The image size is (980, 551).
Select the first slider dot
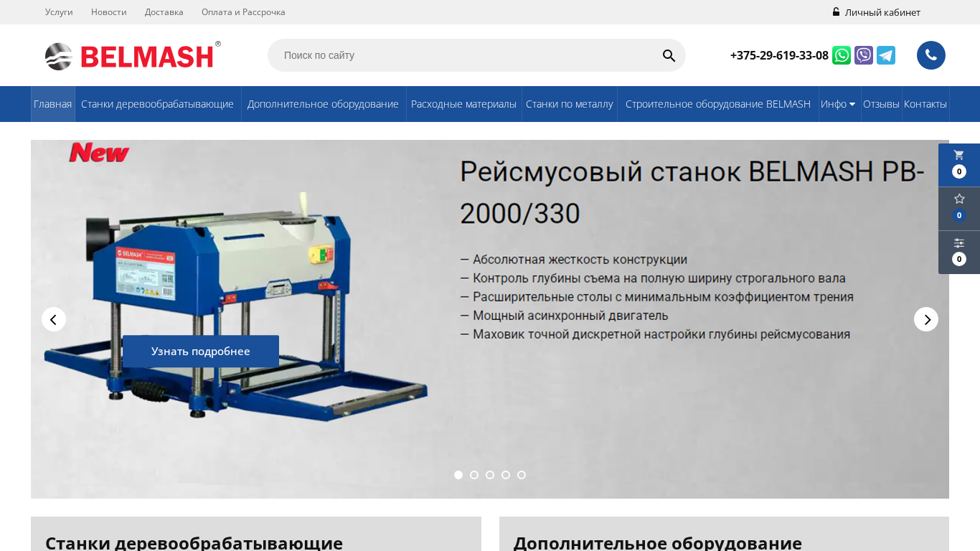coord(458,475)
